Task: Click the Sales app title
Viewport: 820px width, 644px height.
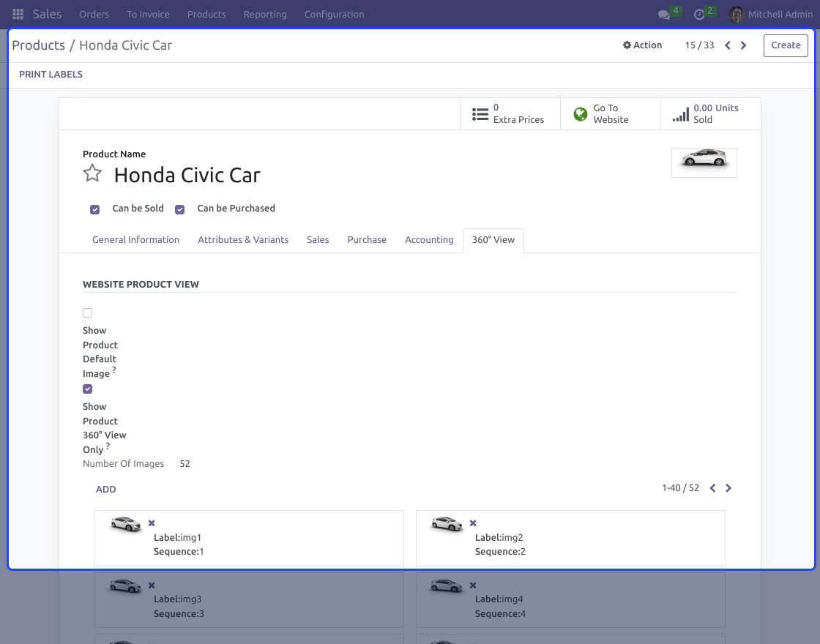Action: coord(47,14)
